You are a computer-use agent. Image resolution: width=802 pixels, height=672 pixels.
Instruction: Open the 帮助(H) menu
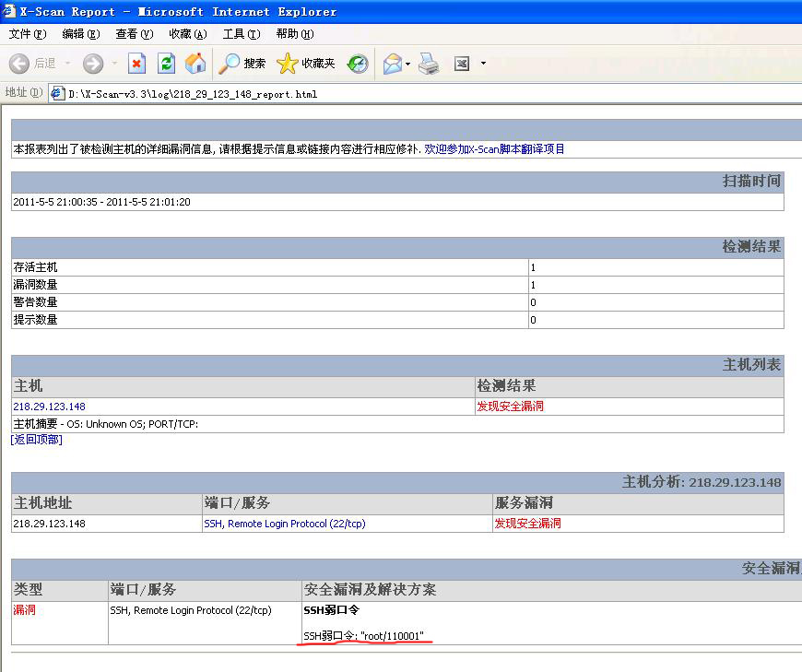tap(295, 34)
